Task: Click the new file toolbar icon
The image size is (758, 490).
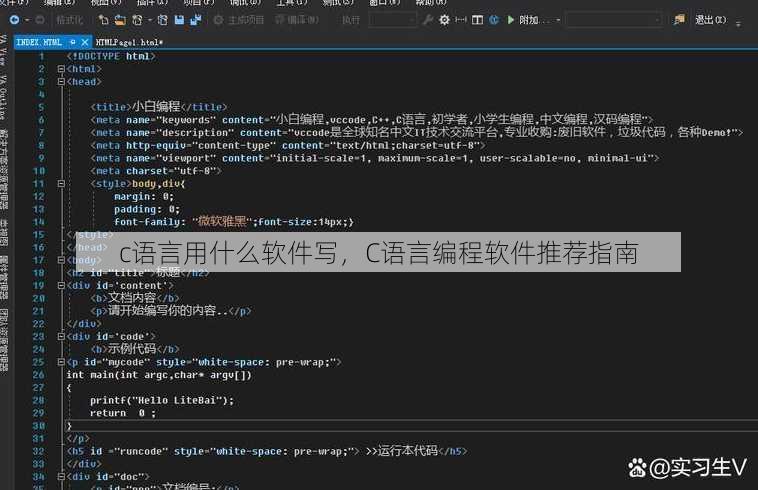Action: [x=103, y=20]
